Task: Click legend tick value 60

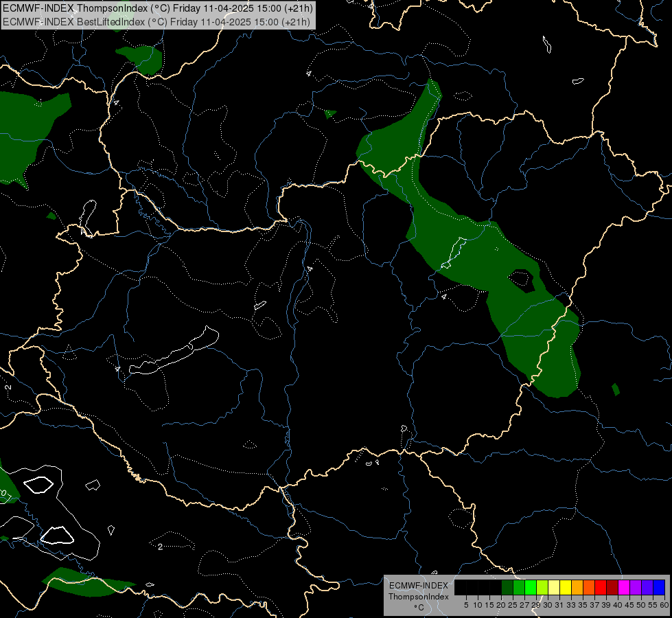Action: (664, 605)
